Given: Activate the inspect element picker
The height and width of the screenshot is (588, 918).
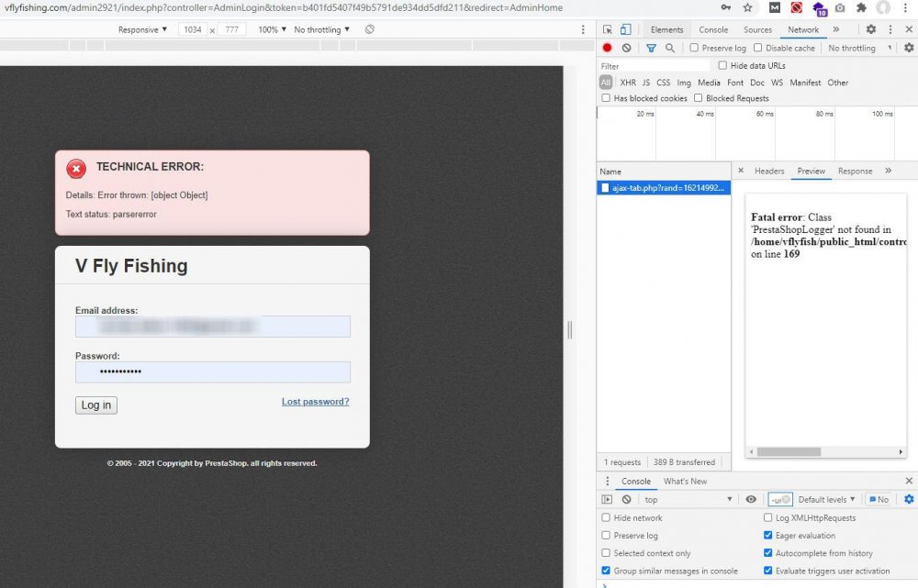Looking at the screenshot, I should click(608, 29).
